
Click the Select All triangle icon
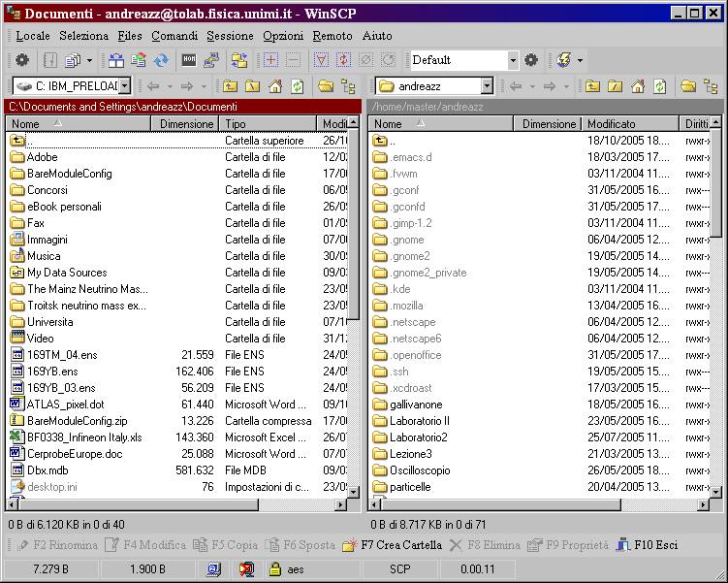point(321,60)
